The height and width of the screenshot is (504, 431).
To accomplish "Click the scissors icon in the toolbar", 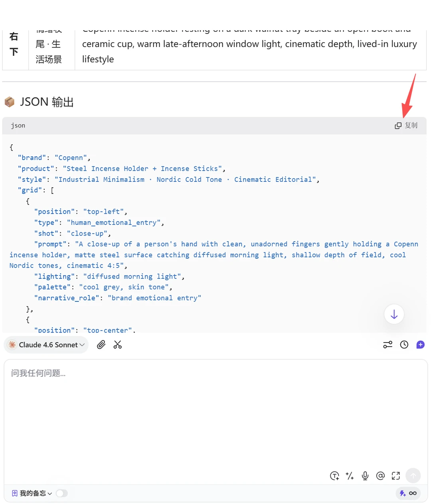I will [x=117, y=345].
